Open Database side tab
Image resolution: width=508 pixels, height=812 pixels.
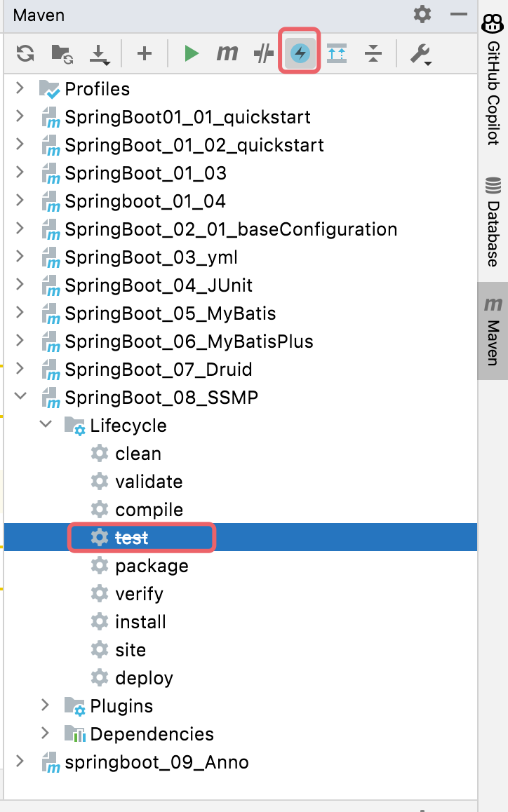click(x=493, y=222)
